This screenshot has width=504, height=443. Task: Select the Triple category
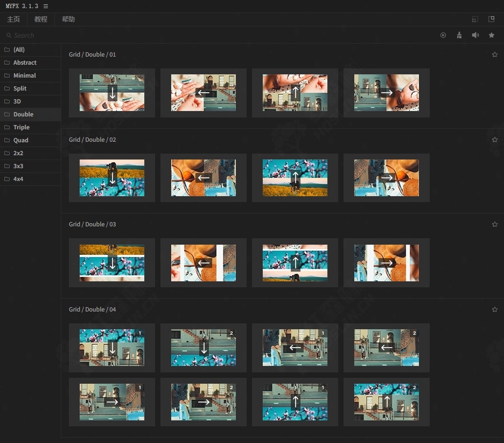coord(31,127)
